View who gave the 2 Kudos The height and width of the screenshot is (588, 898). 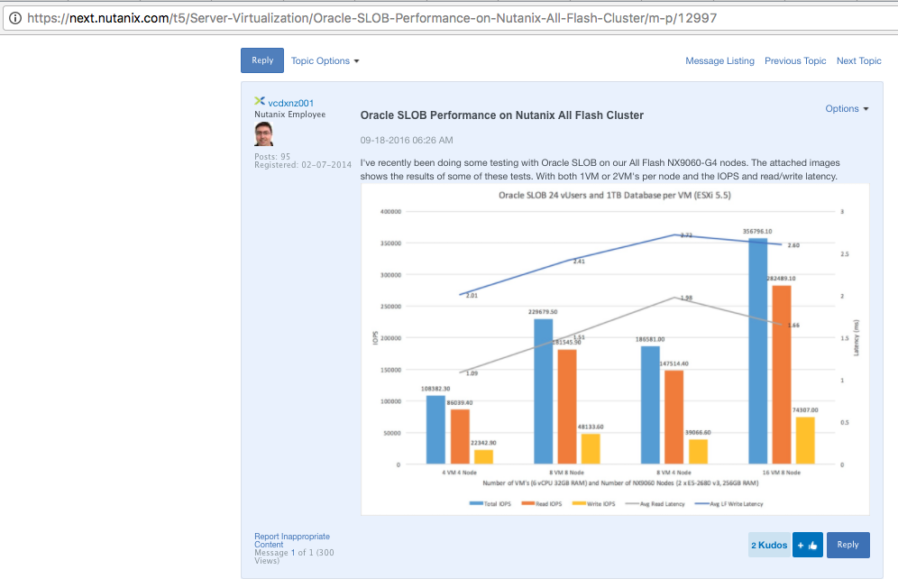(x=769, y=545)
